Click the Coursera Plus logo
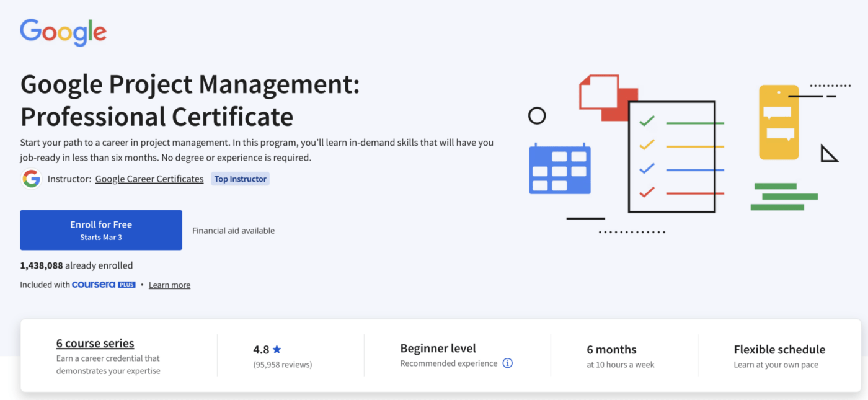This screenshot has width=868, height=400. pyautogui.click(x=103, y=285)
